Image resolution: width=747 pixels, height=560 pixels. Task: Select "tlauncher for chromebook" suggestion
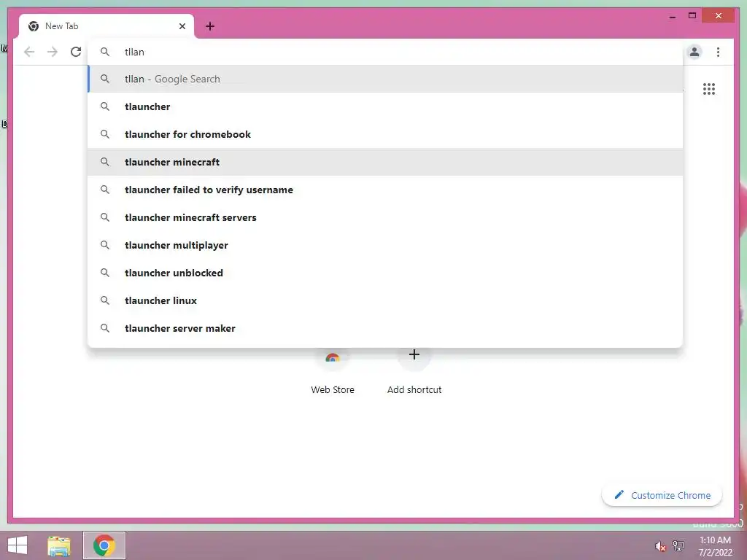coord(385,134)
